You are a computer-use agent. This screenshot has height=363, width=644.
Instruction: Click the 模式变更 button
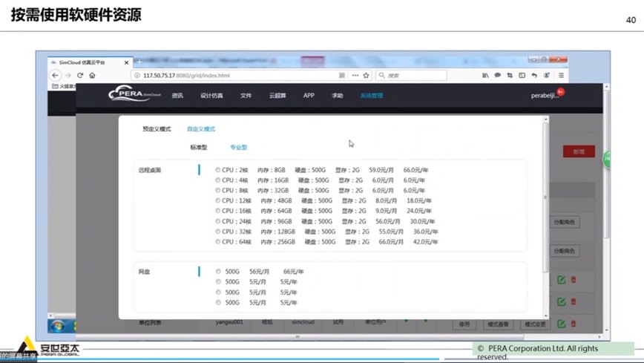point(536,324)
